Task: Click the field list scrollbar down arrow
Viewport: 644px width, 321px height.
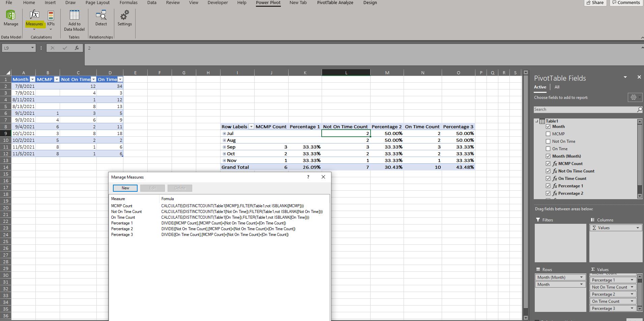Action: click(x=640, y=196)
